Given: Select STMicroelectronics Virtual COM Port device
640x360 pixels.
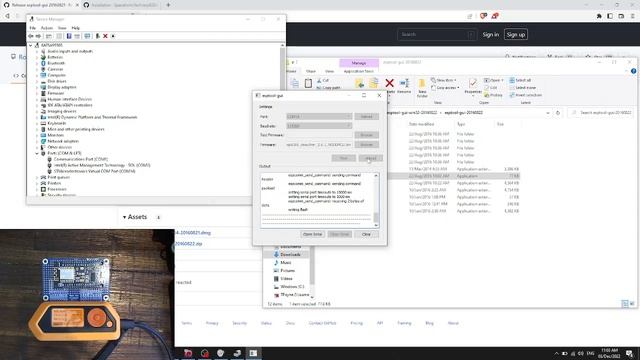Looking at the screenshot, I should pyautogui.click(x=94, y=171).
